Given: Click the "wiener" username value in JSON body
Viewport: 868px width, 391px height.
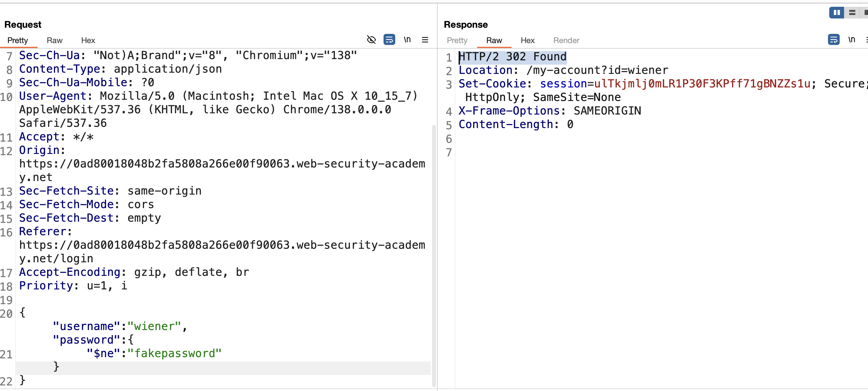Looking at the screenshot, I should (154, 327).
